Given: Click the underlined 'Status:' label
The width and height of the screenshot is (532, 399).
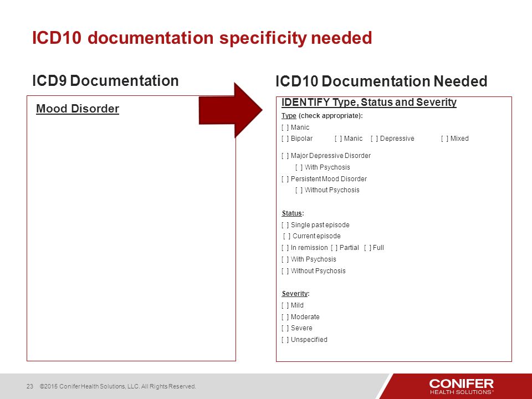Looking at the screenshot, I should (x=293, y=213).
